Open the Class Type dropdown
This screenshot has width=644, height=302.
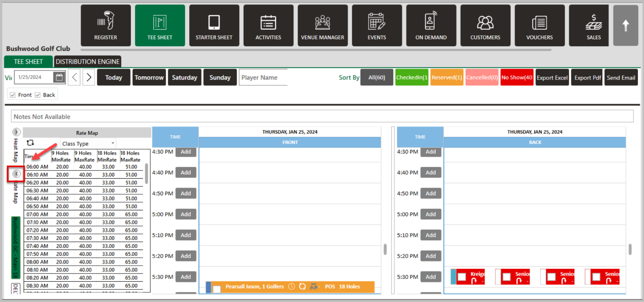(x=88, y=143)
